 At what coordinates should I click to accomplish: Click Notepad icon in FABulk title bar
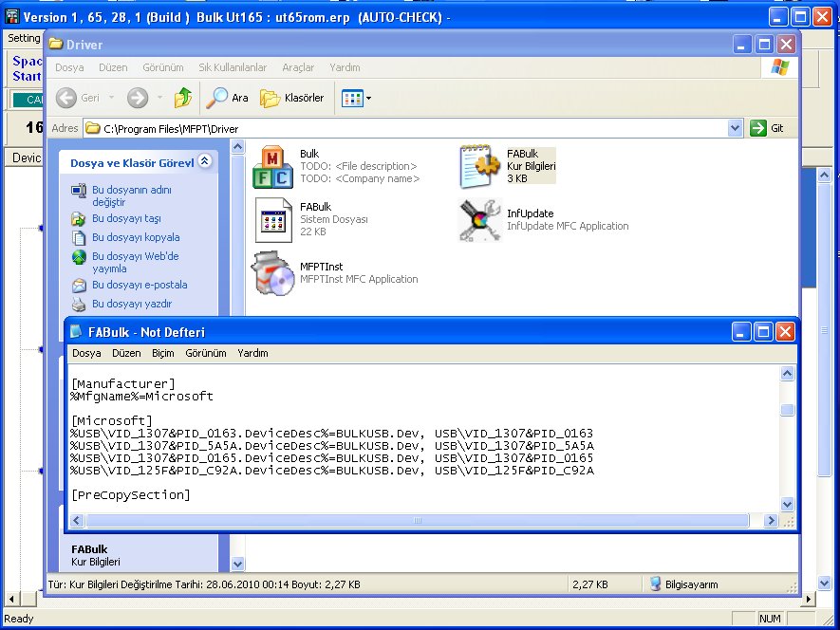77,332
